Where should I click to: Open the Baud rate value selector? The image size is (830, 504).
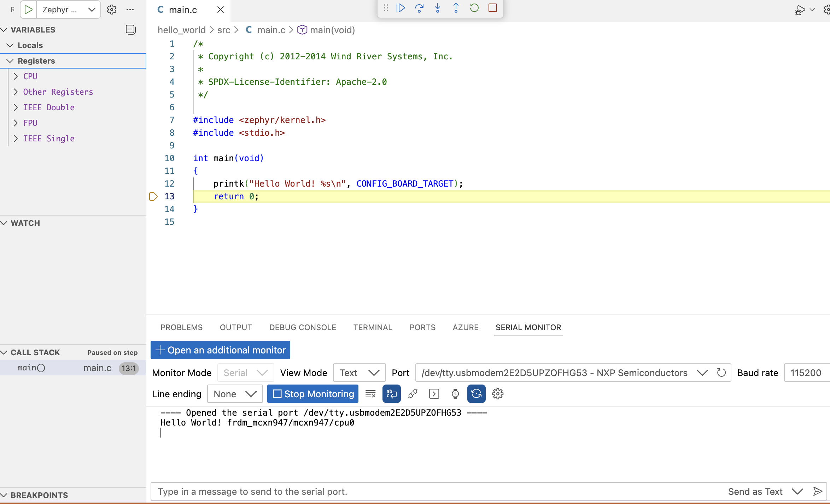coord(806,373)
